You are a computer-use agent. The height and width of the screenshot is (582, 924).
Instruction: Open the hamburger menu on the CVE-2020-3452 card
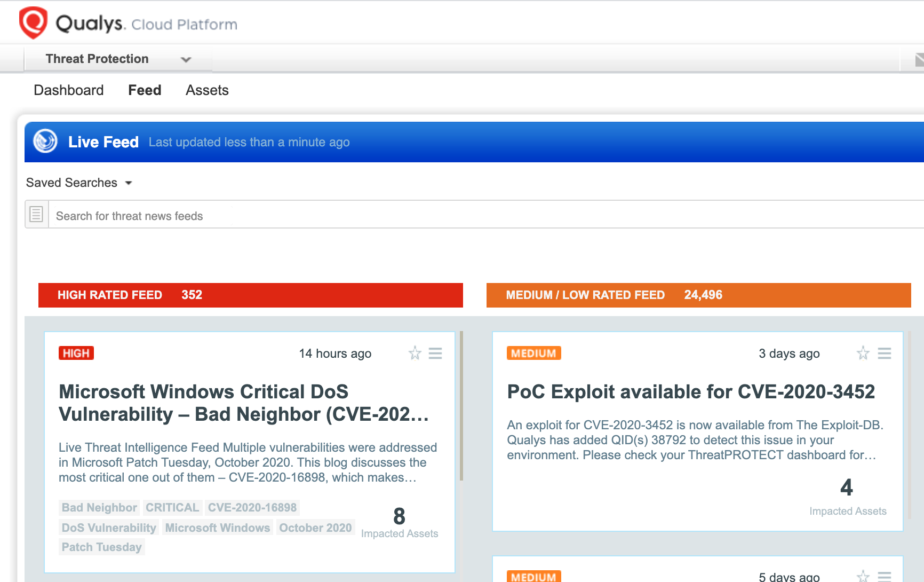[x=885, y=353]
